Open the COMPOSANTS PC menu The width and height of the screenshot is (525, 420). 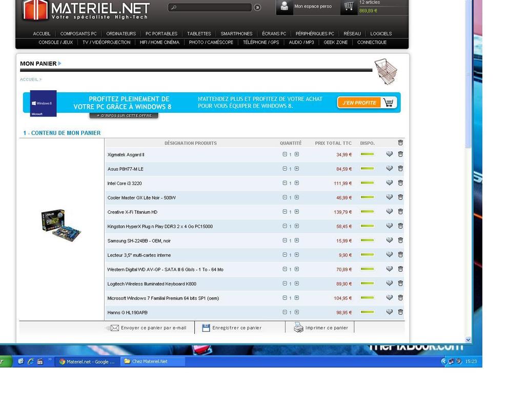pos(78,34)
